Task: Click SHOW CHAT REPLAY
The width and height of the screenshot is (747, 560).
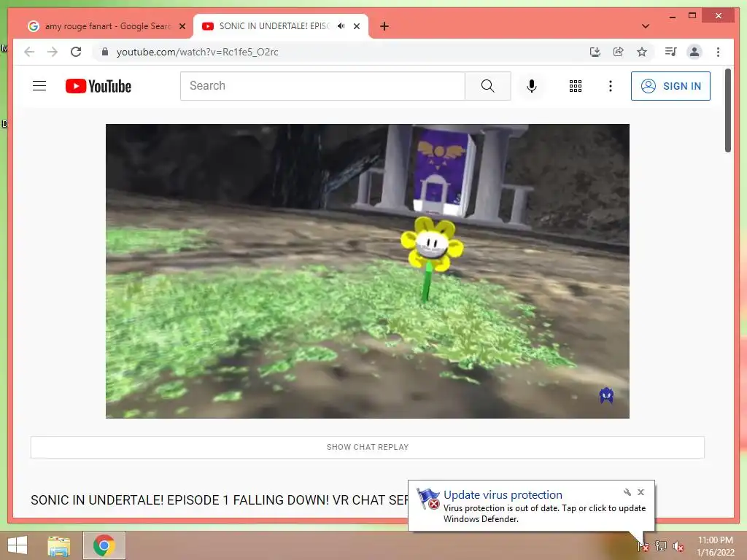Action: [368, 447]
